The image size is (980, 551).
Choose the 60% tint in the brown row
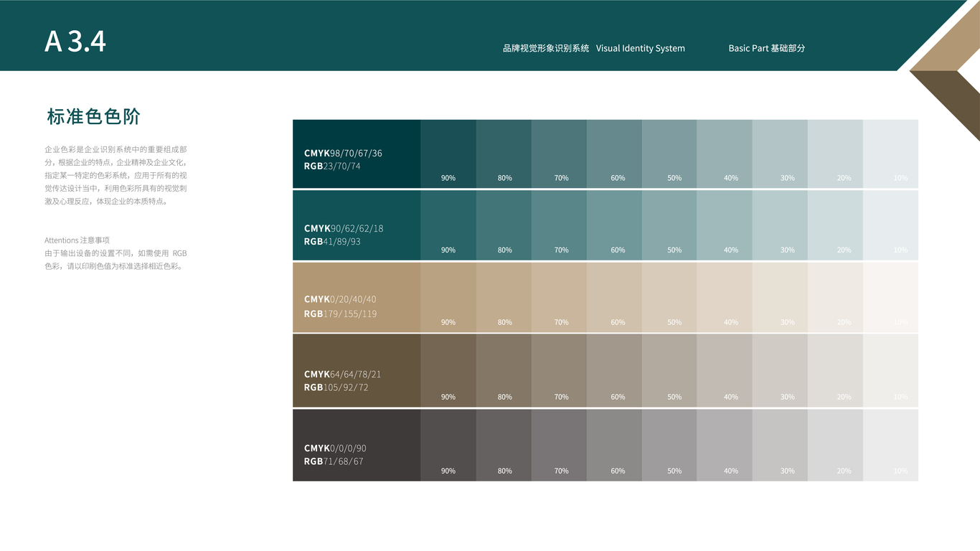pos(614,370)
